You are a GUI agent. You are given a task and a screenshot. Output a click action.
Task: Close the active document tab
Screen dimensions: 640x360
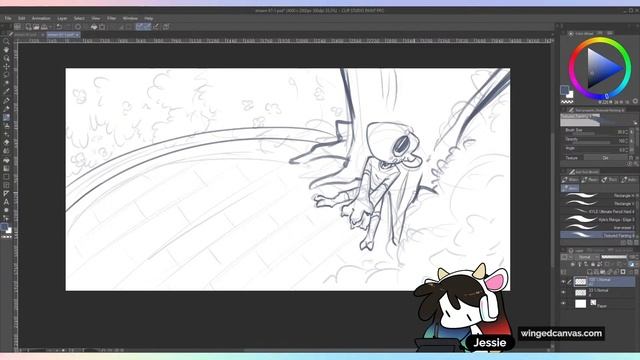(77, 35)
